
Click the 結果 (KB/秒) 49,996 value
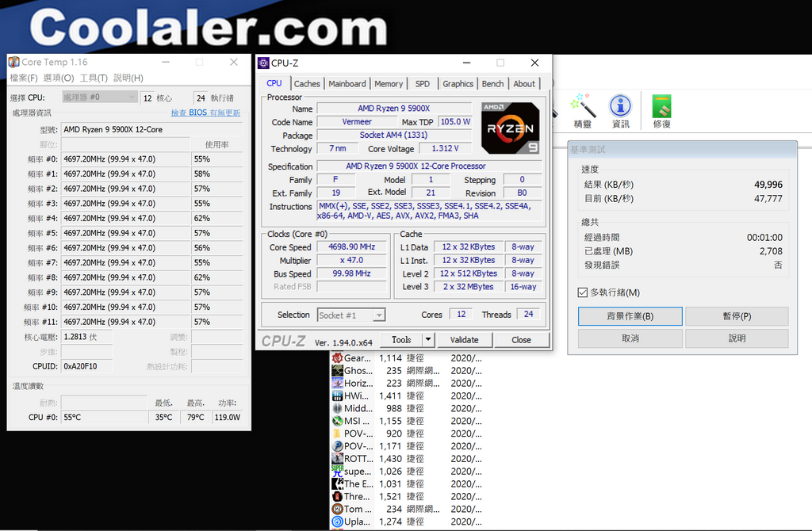[x=768, y=185]
